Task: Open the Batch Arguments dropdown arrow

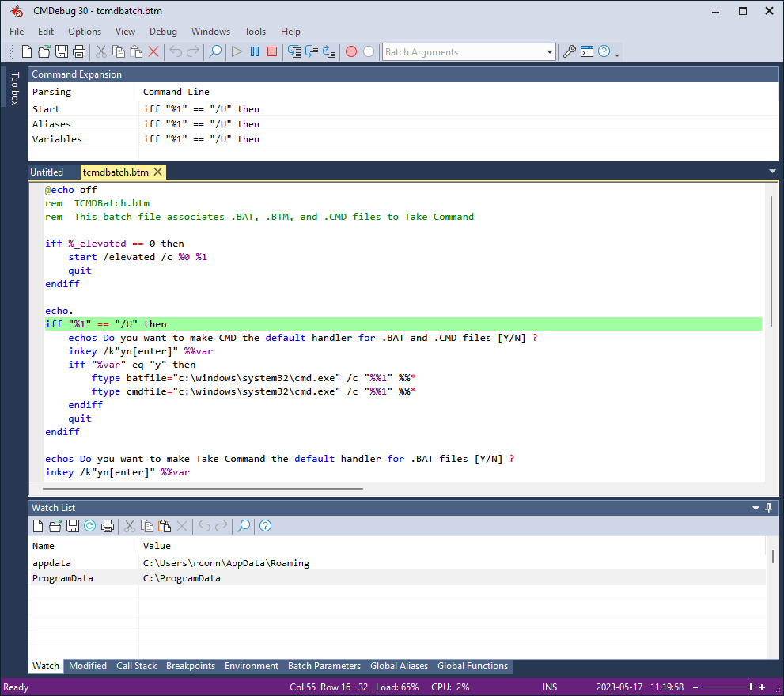Action: click(x=550, y=52)
